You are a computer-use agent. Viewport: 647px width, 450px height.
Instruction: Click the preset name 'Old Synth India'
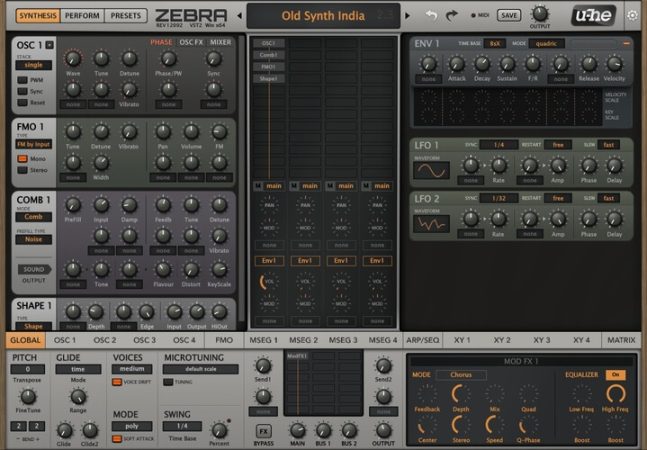(x=323, y=16)
